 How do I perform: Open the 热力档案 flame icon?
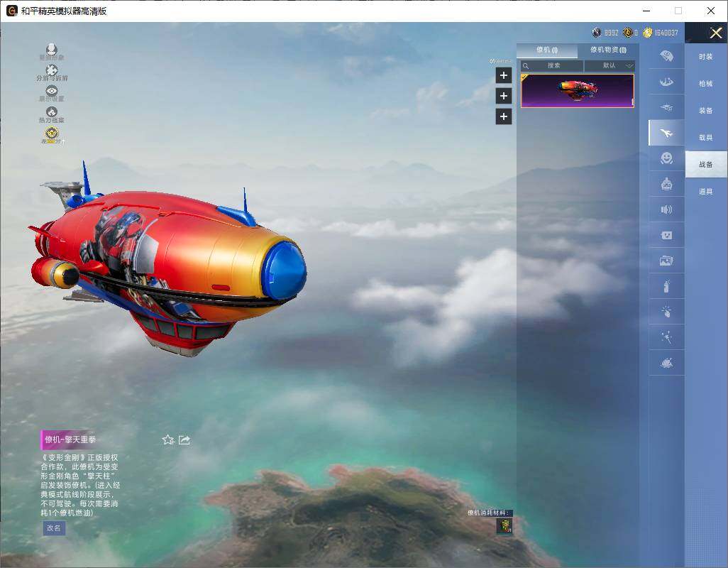[x=52, y=112]
